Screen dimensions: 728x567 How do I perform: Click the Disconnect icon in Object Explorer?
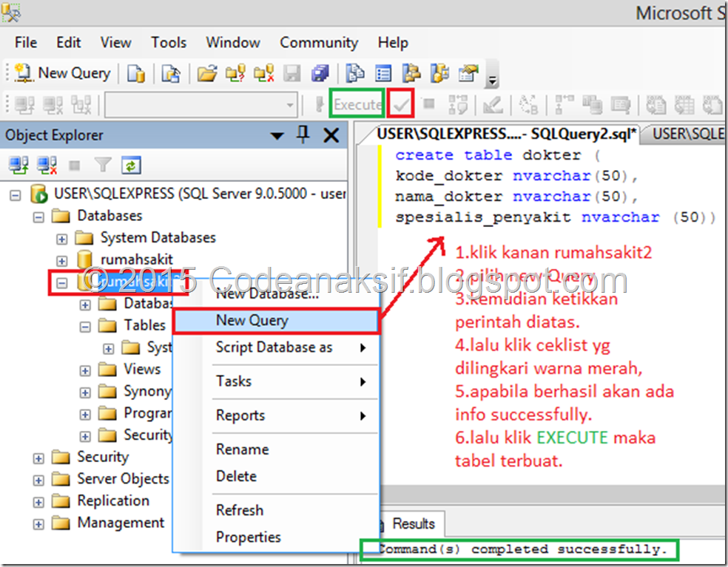click(x=47, y=165)
